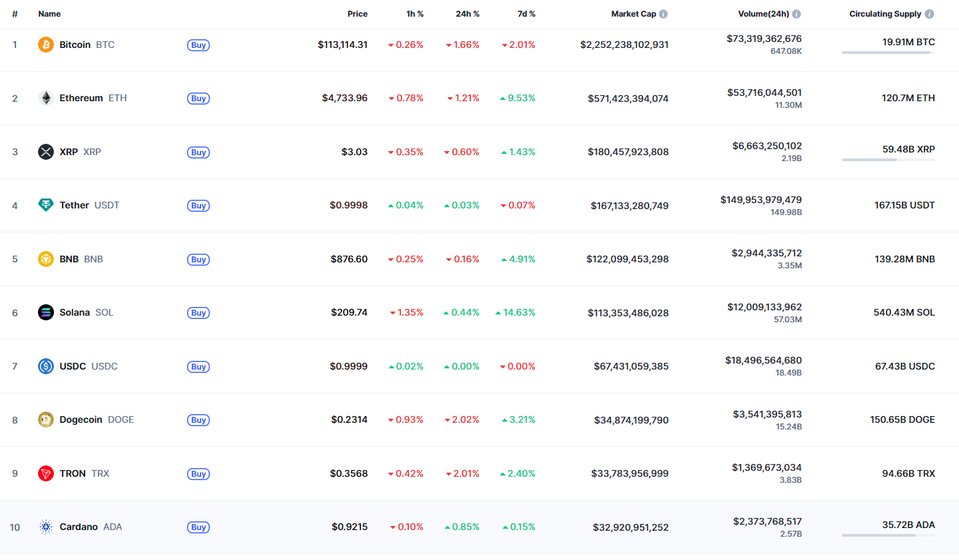
Task: Click the Bitcoin coin logo
Action: 46,45
